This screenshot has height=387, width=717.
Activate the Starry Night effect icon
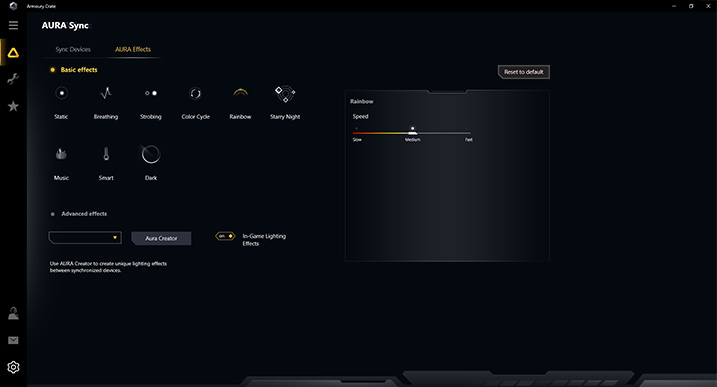point(285,94)
